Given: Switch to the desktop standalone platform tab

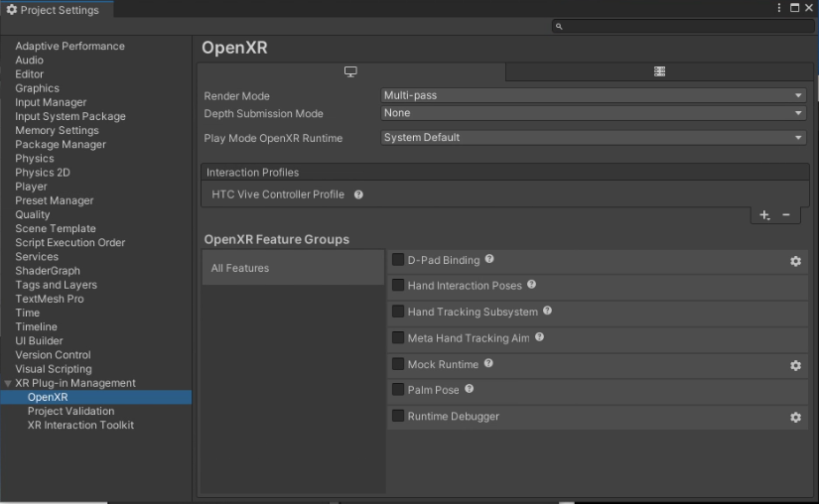Looking at the screenshot, I should [350, 72].
